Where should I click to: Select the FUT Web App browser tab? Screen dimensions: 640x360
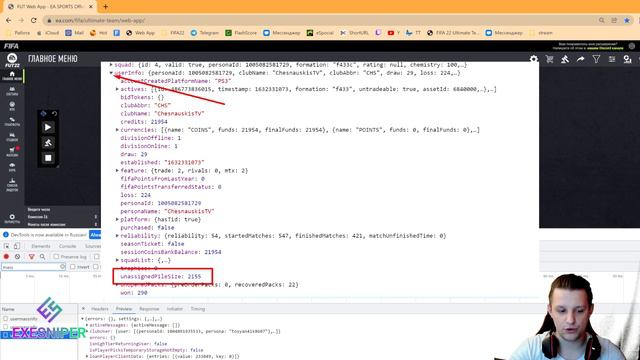[50, 7]
